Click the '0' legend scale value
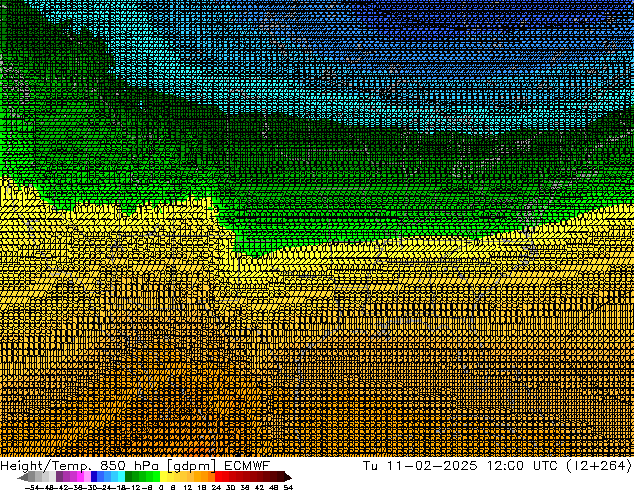 coord(161,488)
